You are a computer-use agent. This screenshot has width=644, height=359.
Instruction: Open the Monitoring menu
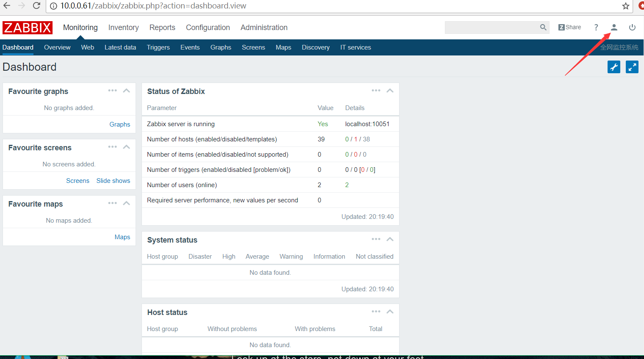coord(80,28)
